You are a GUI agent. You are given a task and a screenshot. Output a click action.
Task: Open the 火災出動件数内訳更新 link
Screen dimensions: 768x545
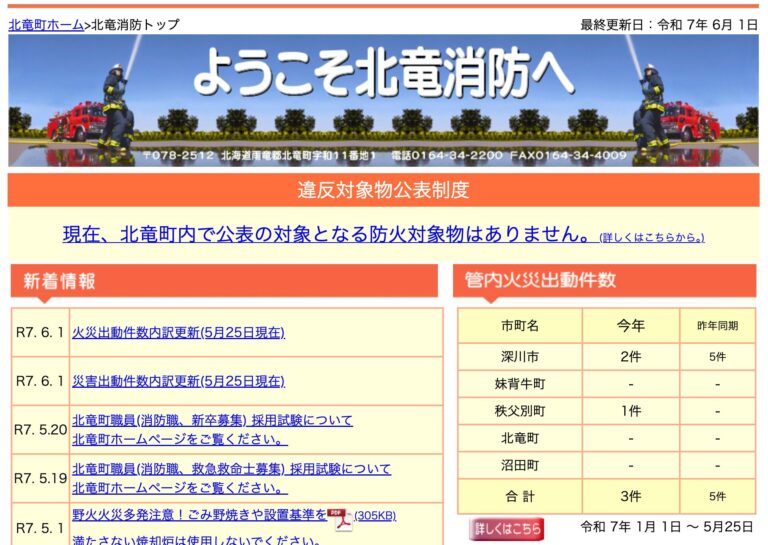coord(178,333)
